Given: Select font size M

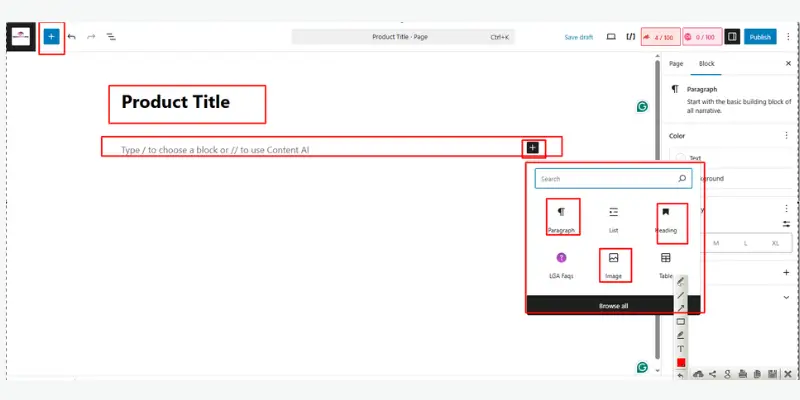Looking at the screenshot, I should point(716,243).
